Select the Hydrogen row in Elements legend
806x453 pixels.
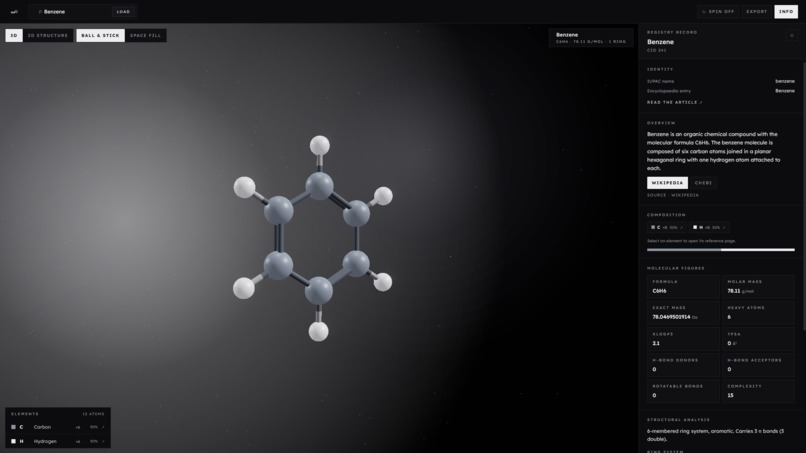click(x=58, y=441)
